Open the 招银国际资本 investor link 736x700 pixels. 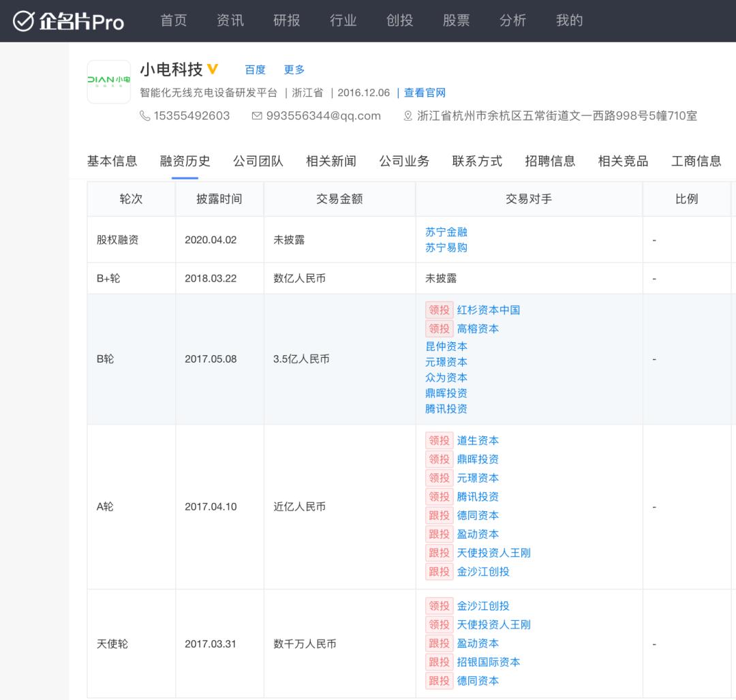(x=489, y=663)
